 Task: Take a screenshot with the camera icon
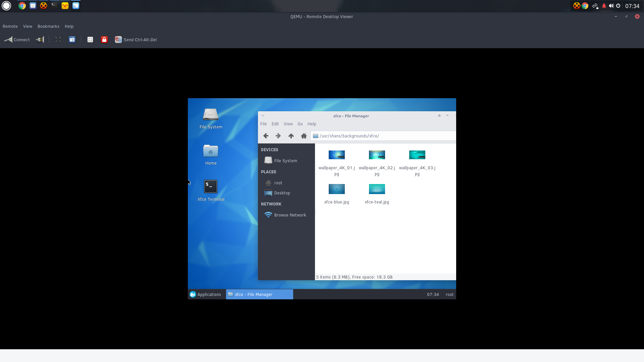click(x=72, y=40)
